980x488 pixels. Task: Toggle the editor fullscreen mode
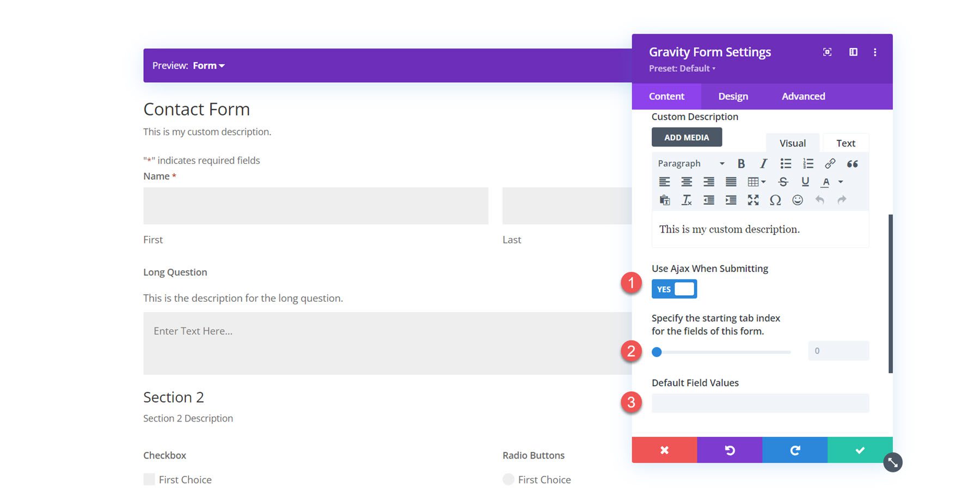(x=753, y=200)
